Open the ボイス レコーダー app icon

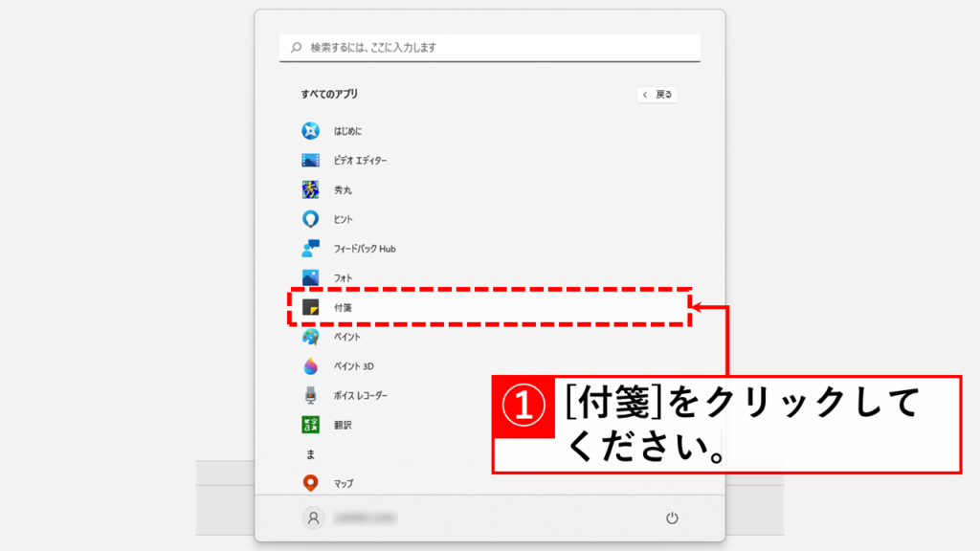click(310, 395)
